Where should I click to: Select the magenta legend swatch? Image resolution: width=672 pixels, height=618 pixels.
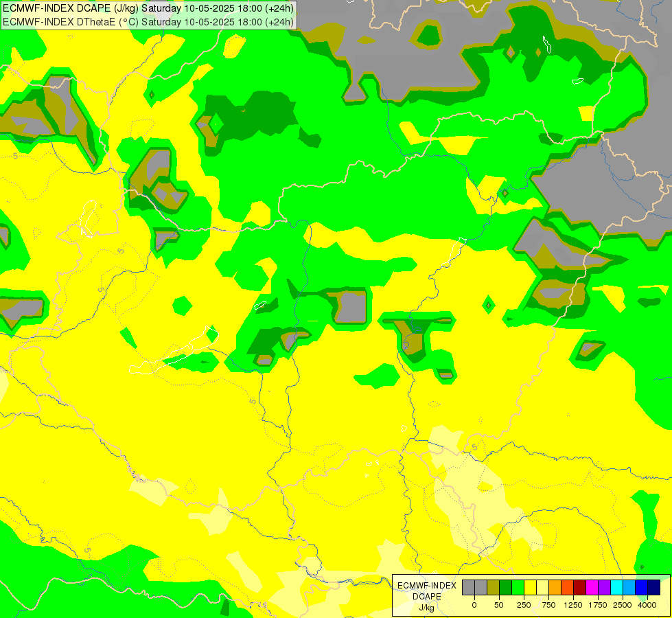(x=592, y=588)
